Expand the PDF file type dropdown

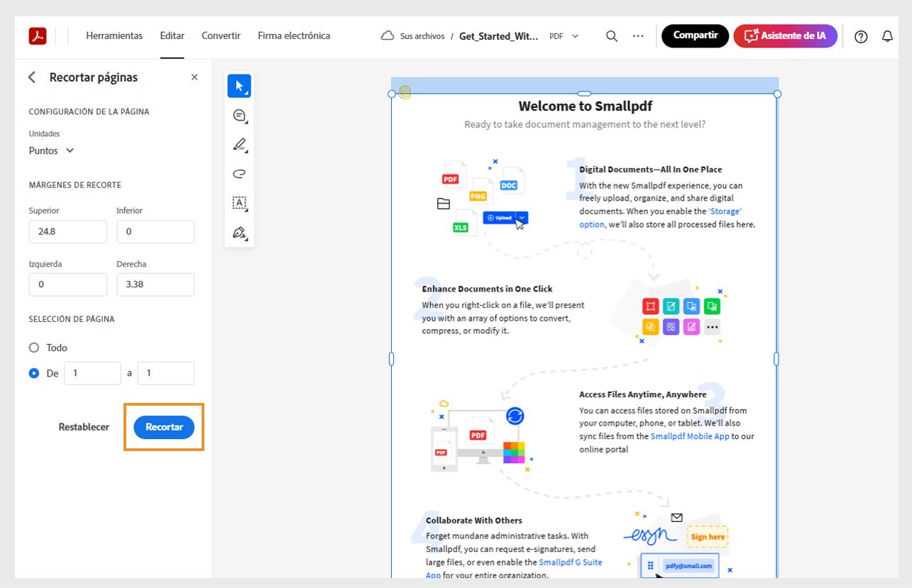(x=564, y=36)
